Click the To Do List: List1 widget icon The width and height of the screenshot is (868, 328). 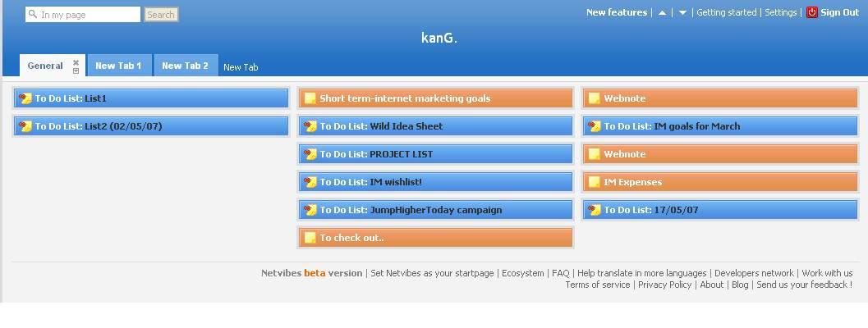point(25,98)
